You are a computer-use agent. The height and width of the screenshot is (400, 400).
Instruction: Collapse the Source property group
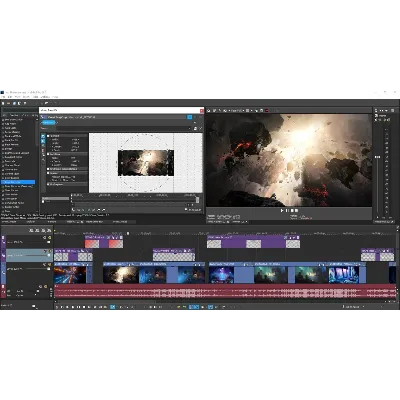point(48,173)
